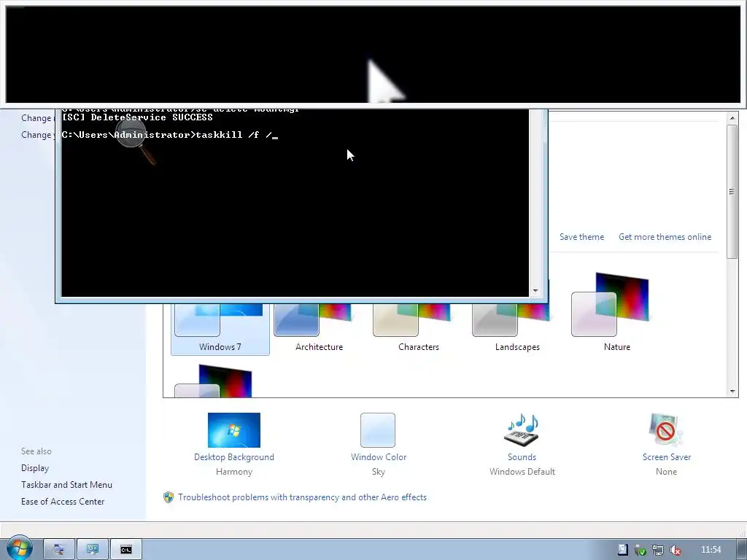The height and width of the screenshot is (560, 747).
Task: Click the Show desktop strip after the clock
Action: tap(742, 550)
